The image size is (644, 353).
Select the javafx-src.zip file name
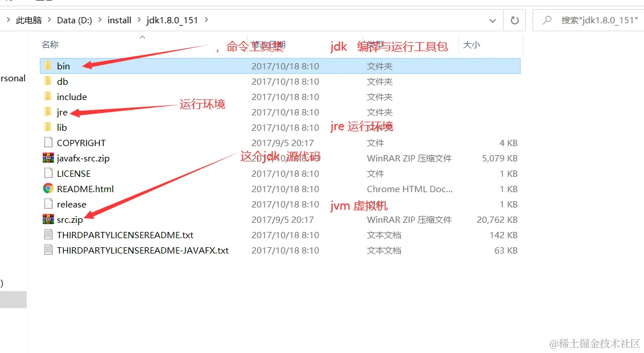[83, 159]
